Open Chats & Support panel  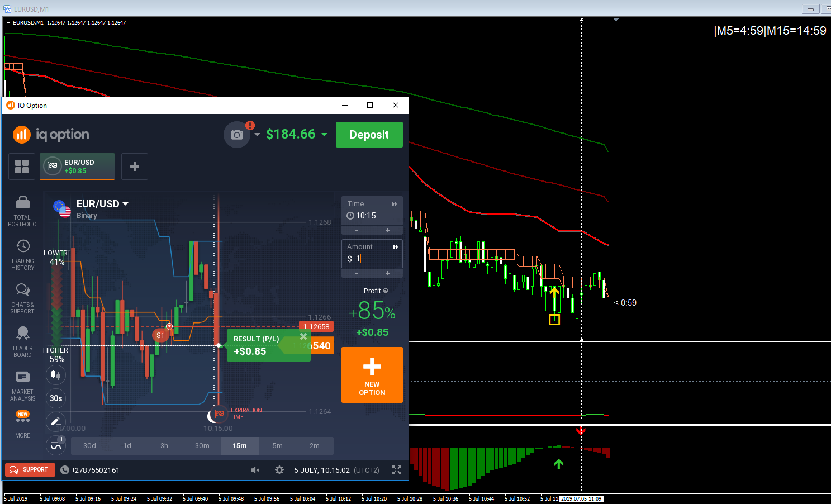(22, 298)
